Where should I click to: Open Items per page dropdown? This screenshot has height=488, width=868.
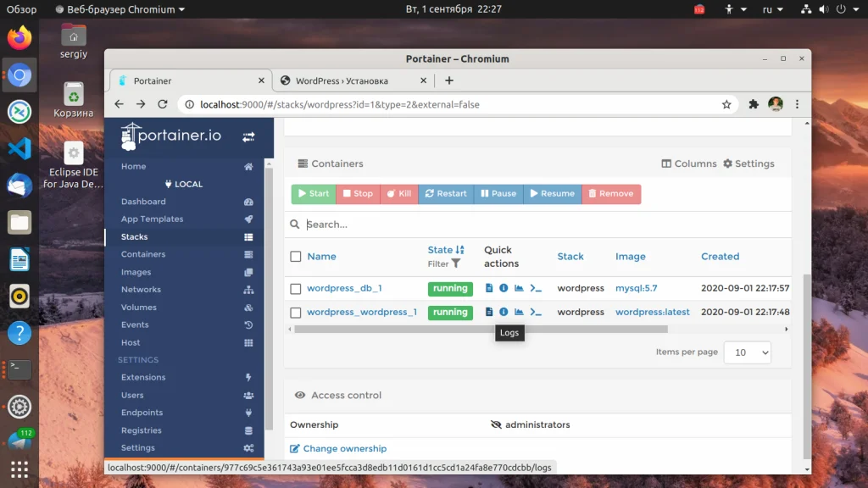(748, 352)
